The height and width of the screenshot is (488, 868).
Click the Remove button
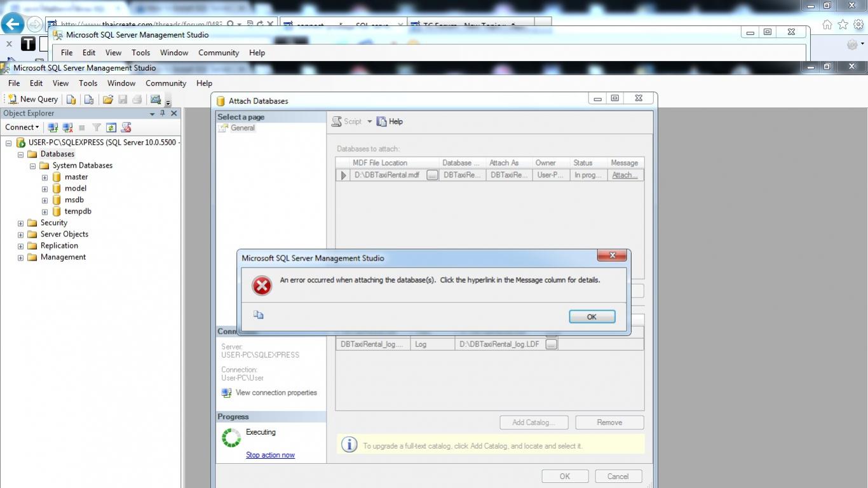coord(609,423)
